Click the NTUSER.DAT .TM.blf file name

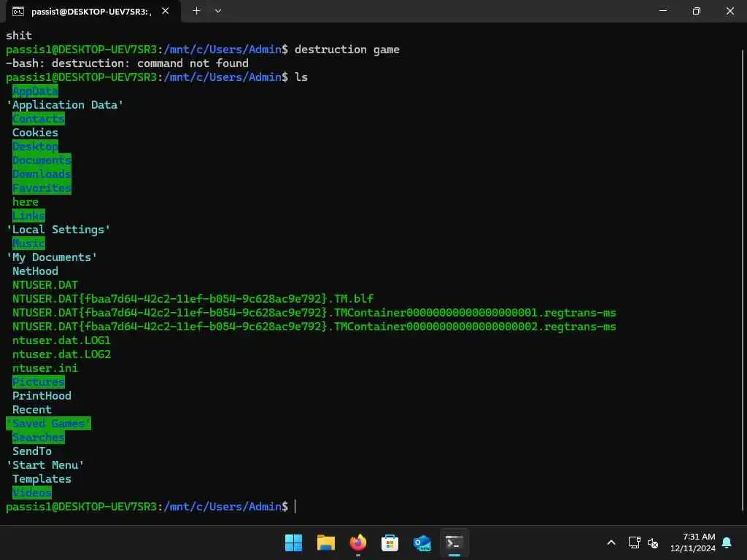coord(193,298)
